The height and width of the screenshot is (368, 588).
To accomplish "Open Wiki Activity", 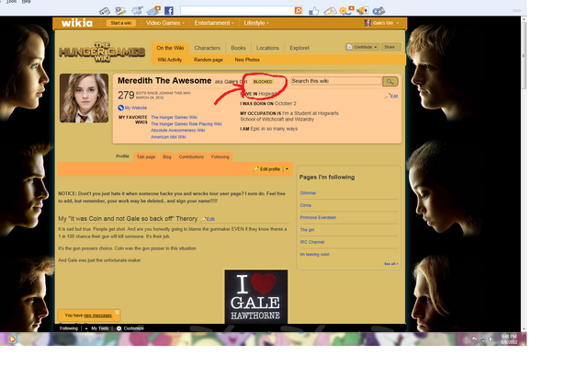I will [x=169, y=60].
